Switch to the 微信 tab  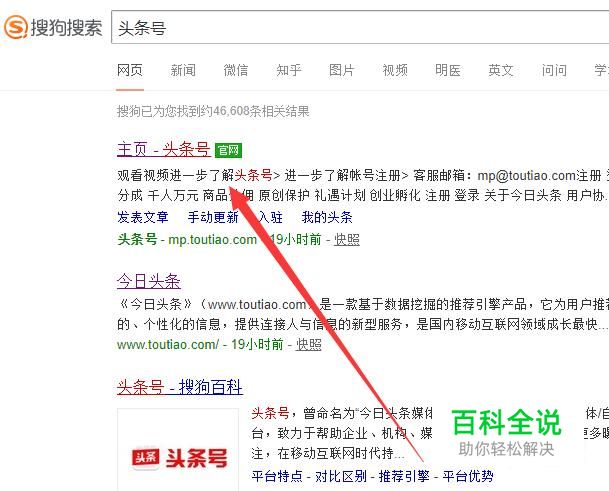pyautogui.click(x=236, y=70)
